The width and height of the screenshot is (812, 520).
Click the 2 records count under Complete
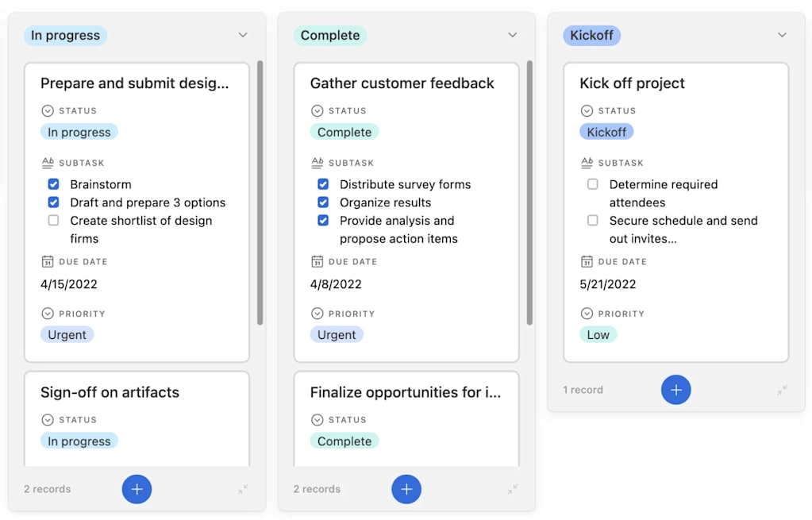317,489
